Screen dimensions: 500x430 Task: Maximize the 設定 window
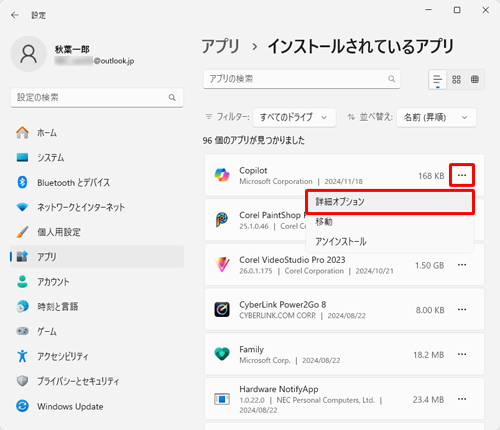tap(457, 10)
